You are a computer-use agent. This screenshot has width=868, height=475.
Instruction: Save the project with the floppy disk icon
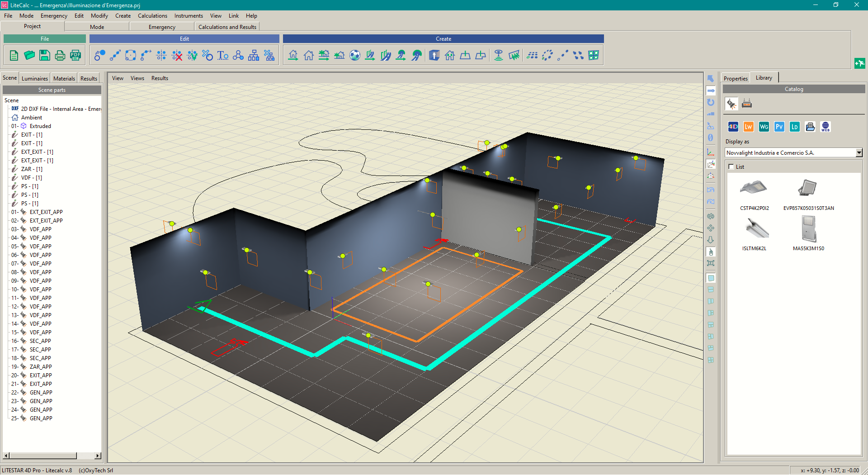(44, 56)
